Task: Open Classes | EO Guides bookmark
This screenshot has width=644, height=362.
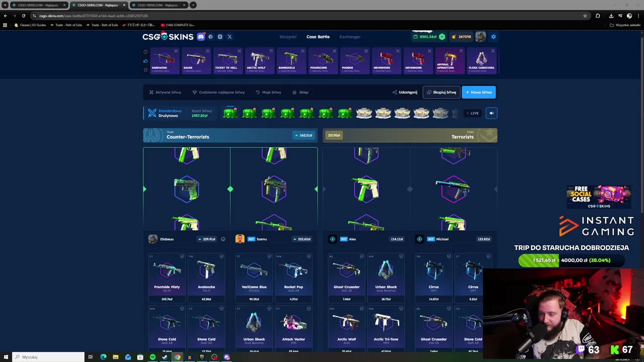Action: pos(30,25)
